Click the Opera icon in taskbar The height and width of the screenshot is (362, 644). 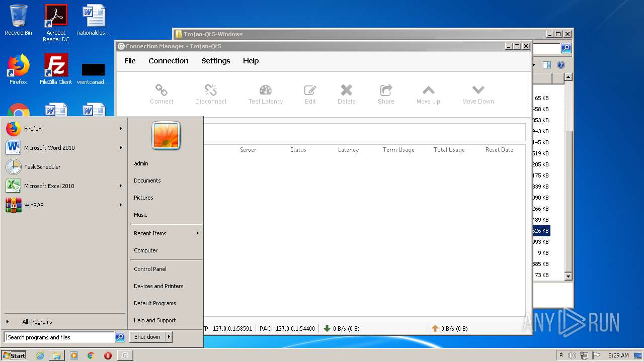point(108,355)
